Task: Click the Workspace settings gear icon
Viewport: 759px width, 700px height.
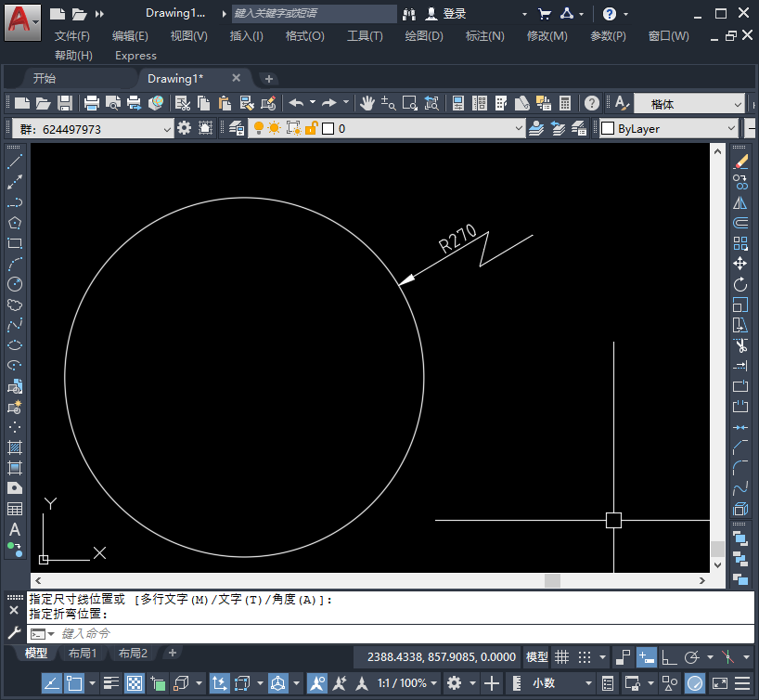Action: 184,128
